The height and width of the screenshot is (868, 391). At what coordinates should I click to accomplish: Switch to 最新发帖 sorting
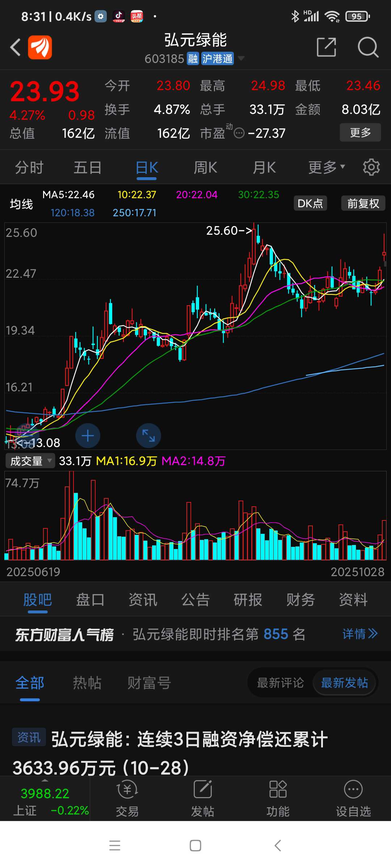(x=345, y=683)
